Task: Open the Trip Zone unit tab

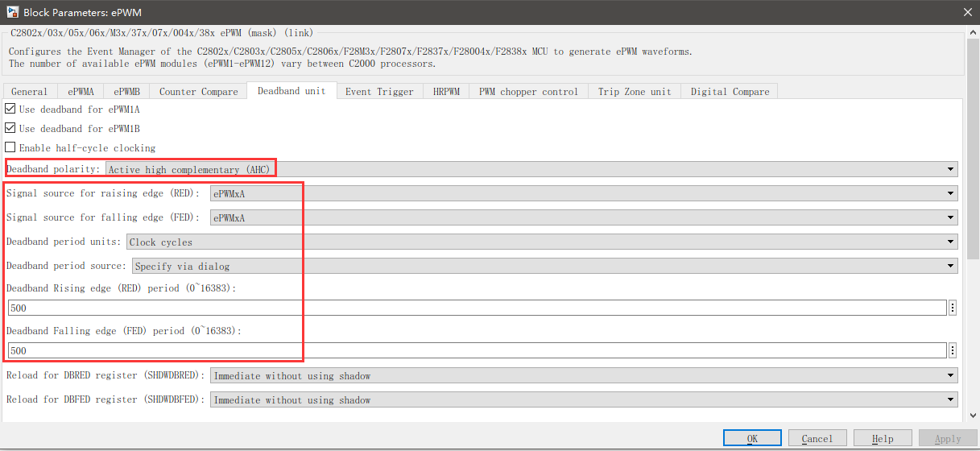Action: point(635,92)
